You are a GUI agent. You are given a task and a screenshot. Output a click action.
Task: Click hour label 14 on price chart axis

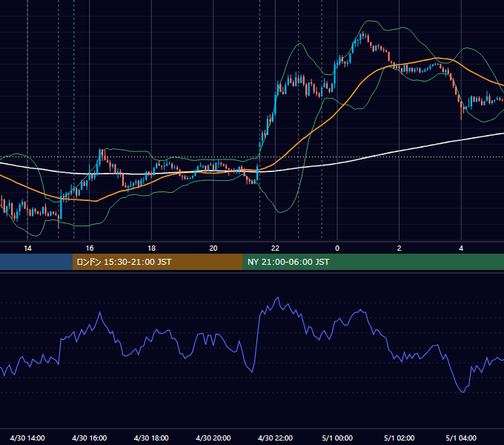pyautogui.click(x=27, y=248)
